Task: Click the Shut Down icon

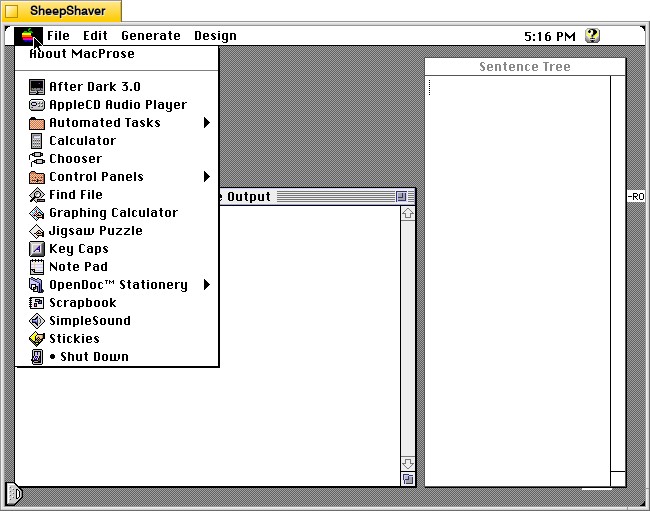Action: pyautogui.click(x=36, y=357)
